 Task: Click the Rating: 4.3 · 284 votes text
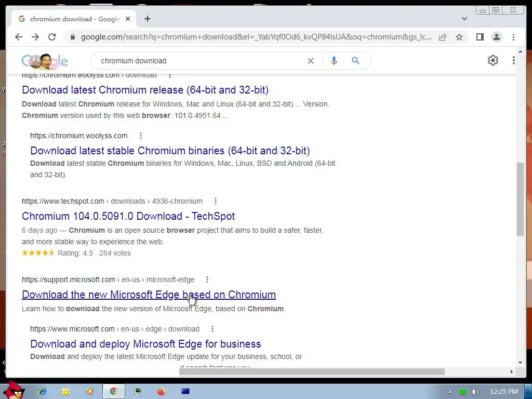(94, 253)
